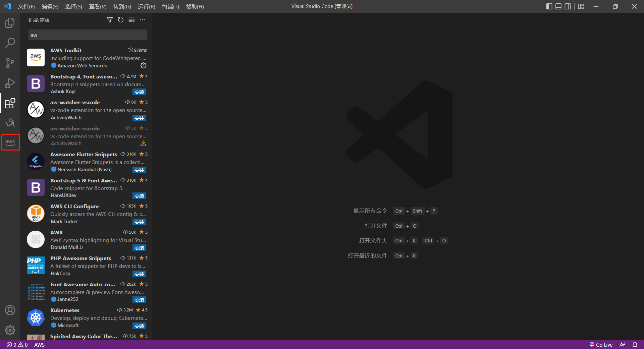Open the Run and Debug view
The width and height of the screenshot is (644, 349).
(10, 83)
